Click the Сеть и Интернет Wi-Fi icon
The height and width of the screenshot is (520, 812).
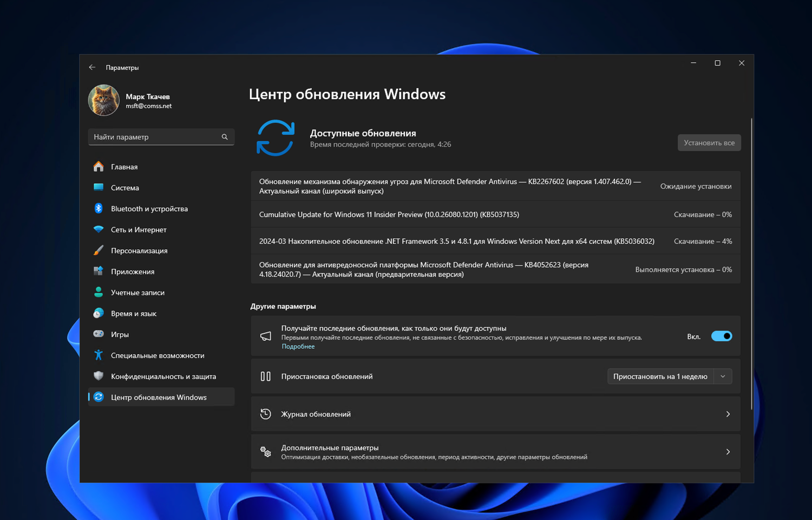99,229
